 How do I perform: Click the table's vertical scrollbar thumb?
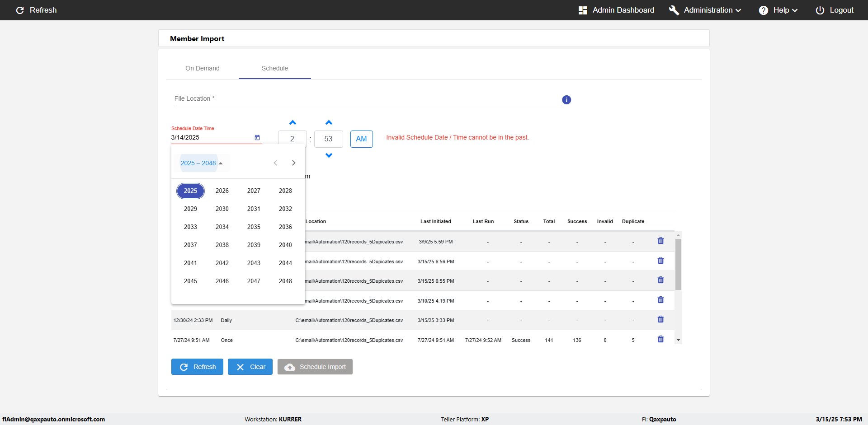coord(678,265)
